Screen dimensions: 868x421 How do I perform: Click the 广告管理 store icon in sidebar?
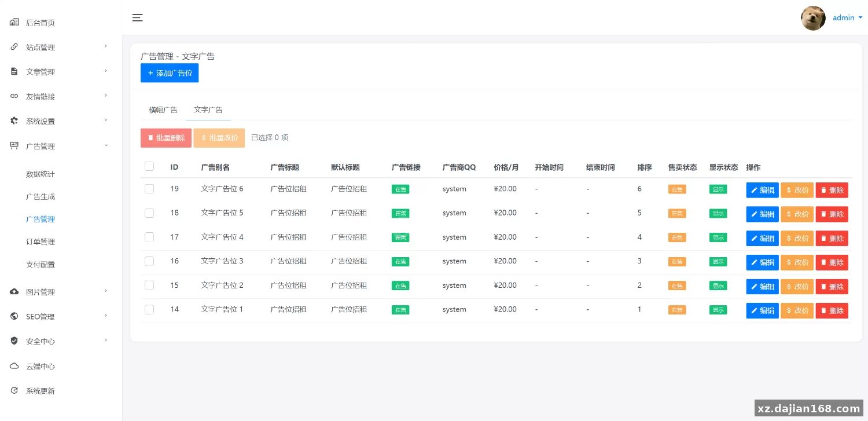pos(14,146)
